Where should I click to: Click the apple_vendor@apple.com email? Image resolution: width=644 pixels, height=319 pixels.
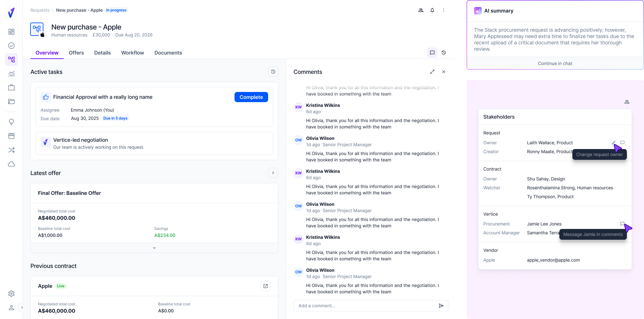click(553, 260)
